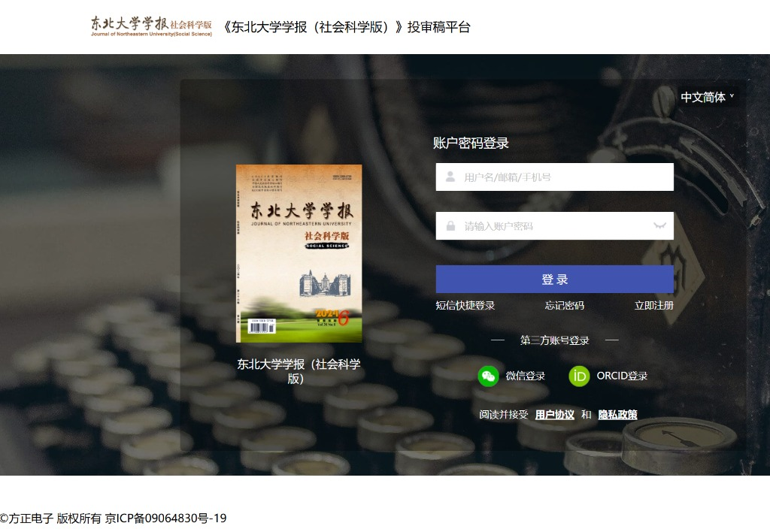Select the 微信登录 text label
Screen dimensions: 770x532
[525, 376]
